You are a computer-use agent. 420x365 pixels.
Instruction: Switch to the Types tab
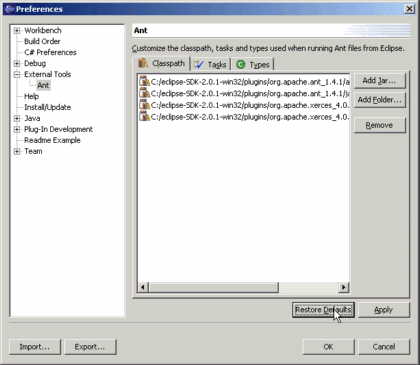click(x=253, y=64)
